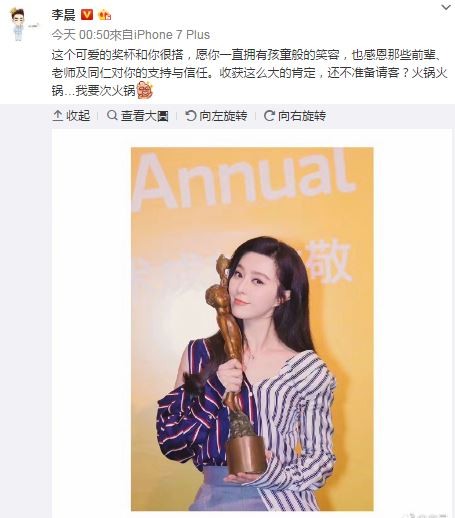Screen dimensions: 455x518
Task: Click the 李晨 profile avatar
Action: [21, 24]
